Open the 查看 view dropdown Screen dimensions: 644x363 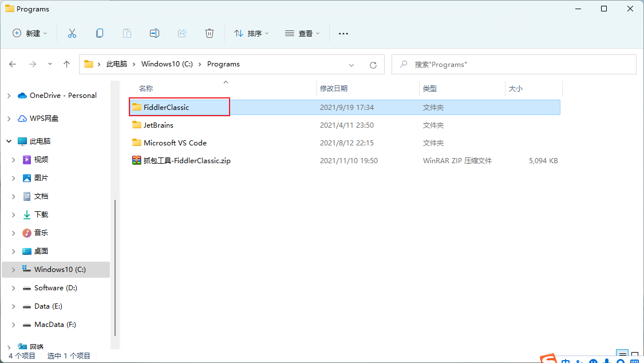pyautogui.click(x=302, y=33)
